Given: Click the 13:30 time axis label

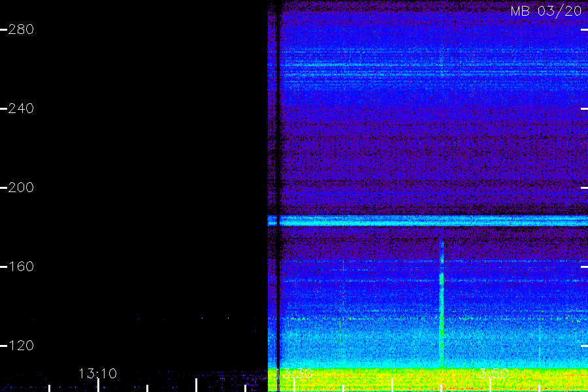Looking at the screenshot, I should [x=294, y=374].
